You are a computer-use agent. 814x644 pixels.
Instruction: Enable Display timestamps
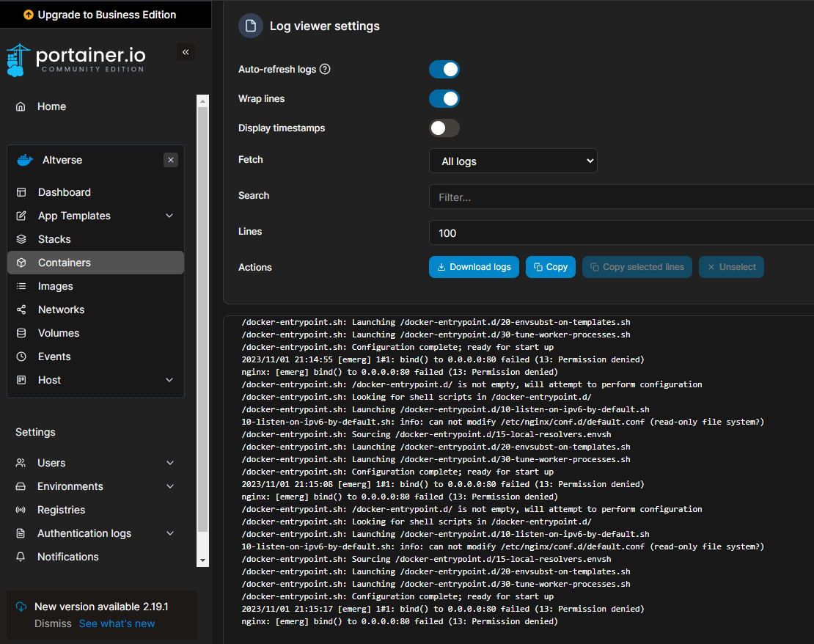click(x=444, y=128)
